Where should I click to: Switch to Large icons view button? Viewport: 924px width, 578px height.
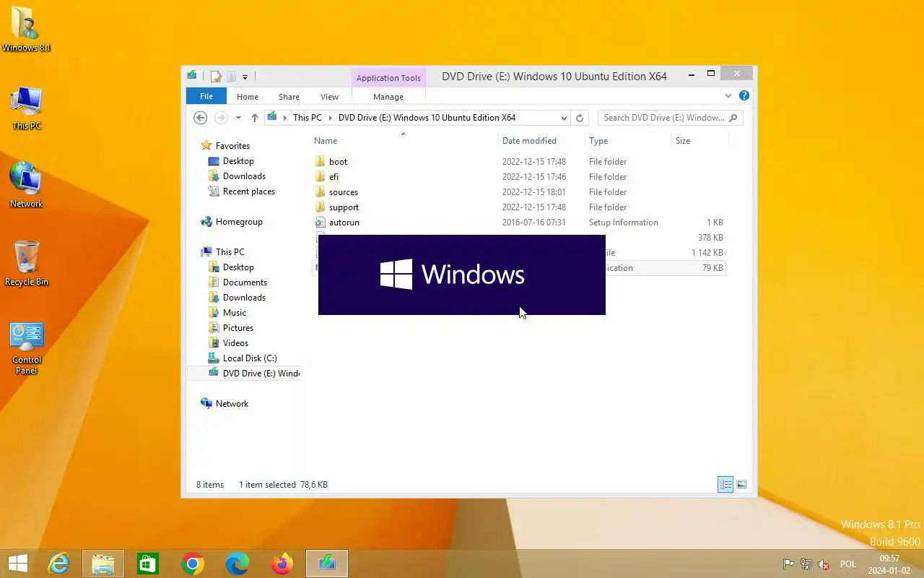741,485
